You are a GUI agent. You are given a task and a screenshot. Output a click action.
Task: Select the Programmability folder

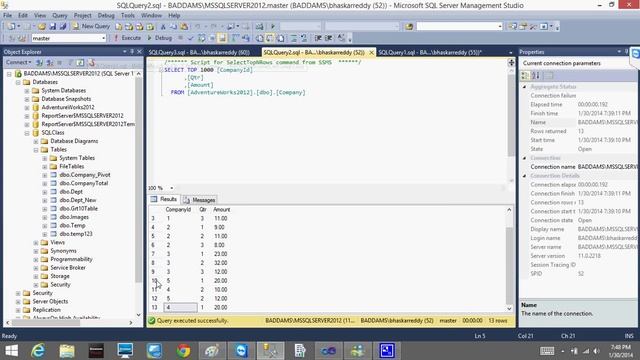pos(71,259)
